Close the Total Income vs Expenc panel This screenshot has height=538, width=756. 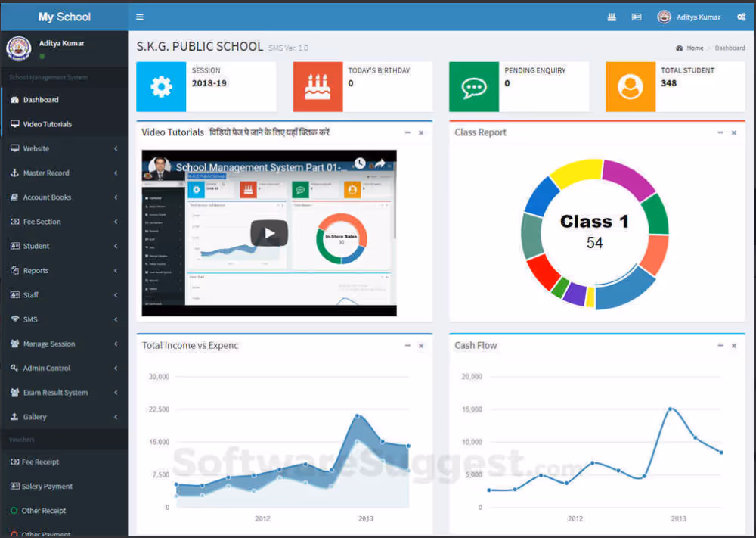[421, 346]
